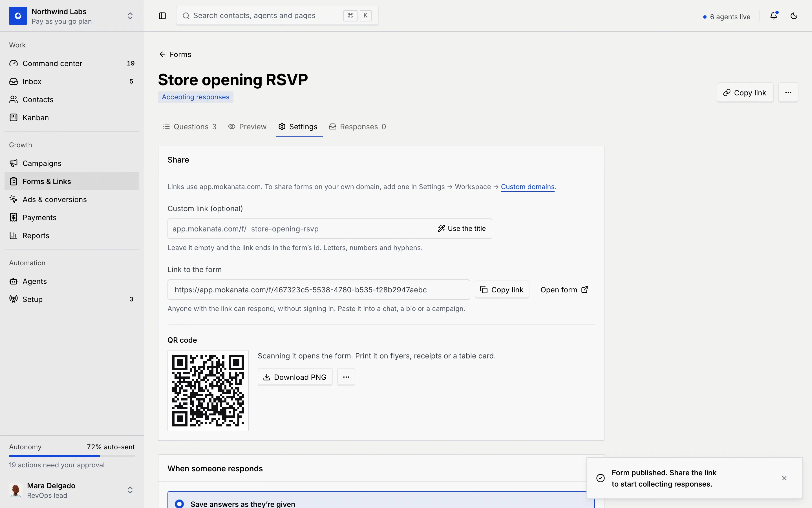This screenshot has height=508, width=812.
Task: Open Setup page
Action: (72, 299)
